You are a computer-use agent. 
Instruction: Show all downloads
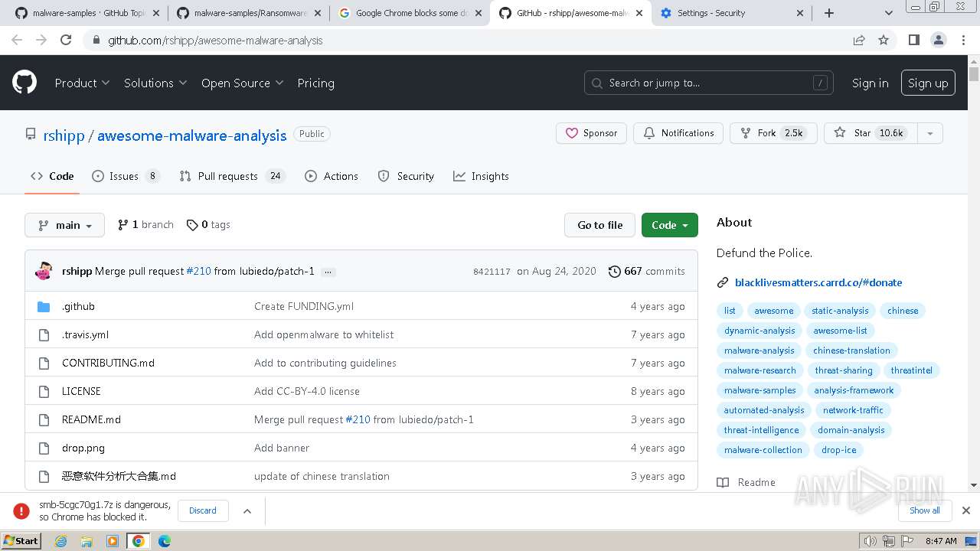point(924,510)
